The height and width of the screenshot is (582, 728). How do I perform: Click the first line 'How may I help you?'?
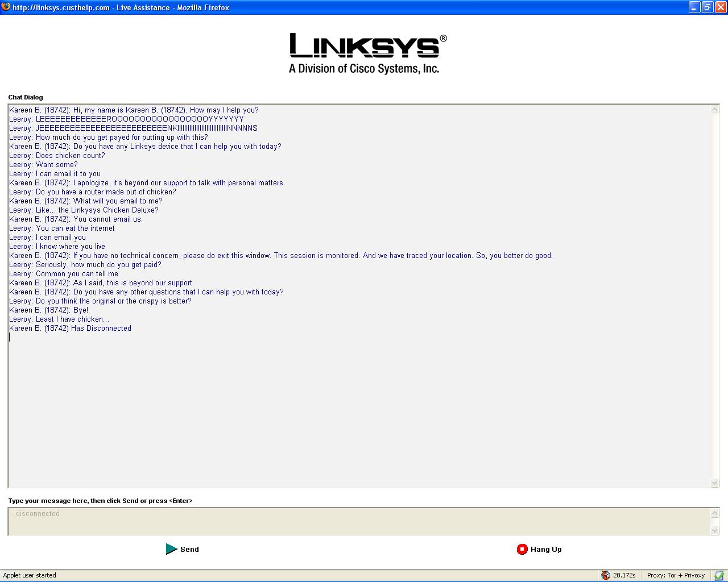coord(134,110)
